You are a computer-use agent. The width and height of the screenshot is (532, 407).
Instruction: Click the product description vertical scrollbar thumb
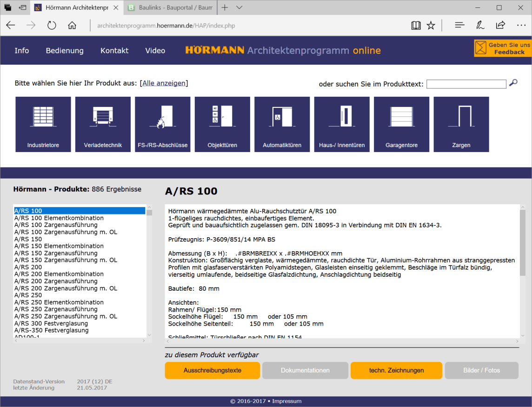point(523,242)
